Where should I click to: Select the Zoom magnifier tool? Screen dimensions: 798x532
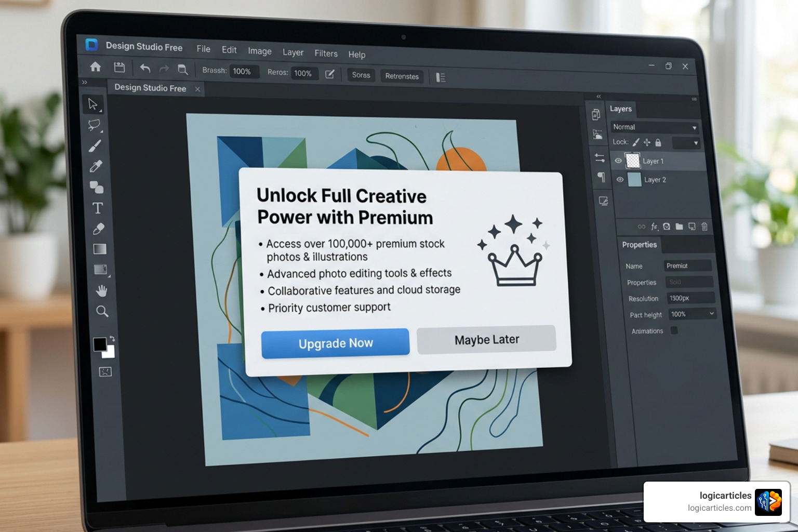(102, 311)
